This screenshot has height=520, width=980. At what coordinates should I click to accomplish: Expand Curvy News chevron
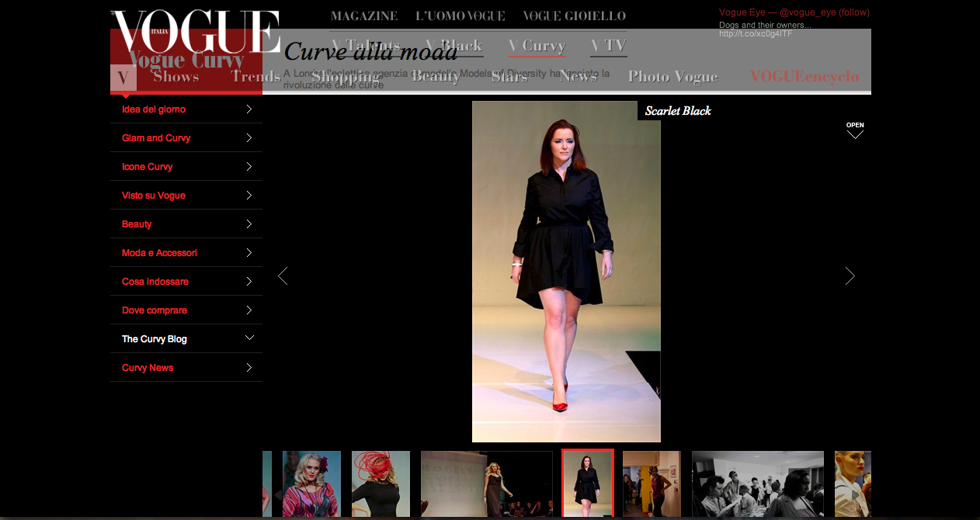tap(248, 368)
